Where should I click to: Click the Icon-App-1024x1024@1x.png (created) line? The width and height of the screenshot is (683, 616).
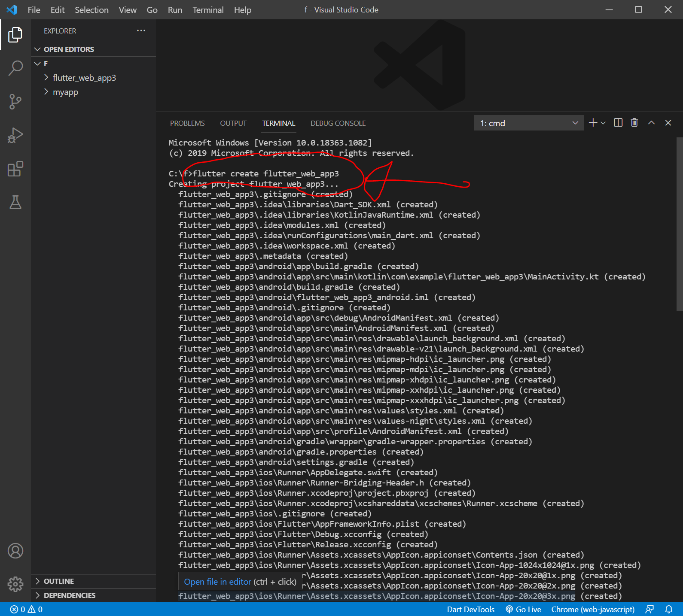[x=409, y=565]
